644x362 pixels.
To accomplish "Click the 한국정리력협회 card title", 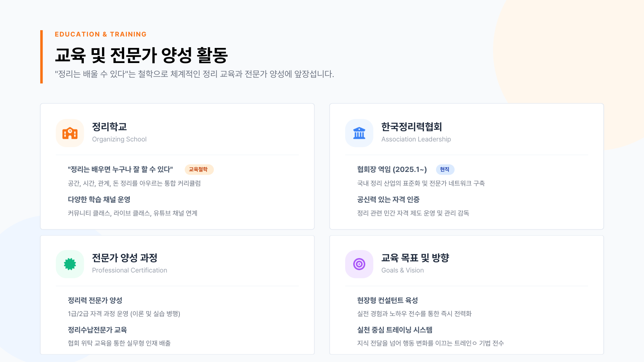I will click(412, 127).
